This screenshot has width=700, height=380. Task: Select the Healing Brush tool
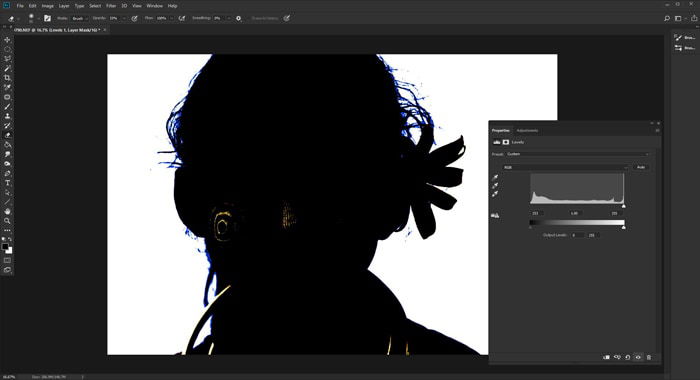[x=7, y=97]
